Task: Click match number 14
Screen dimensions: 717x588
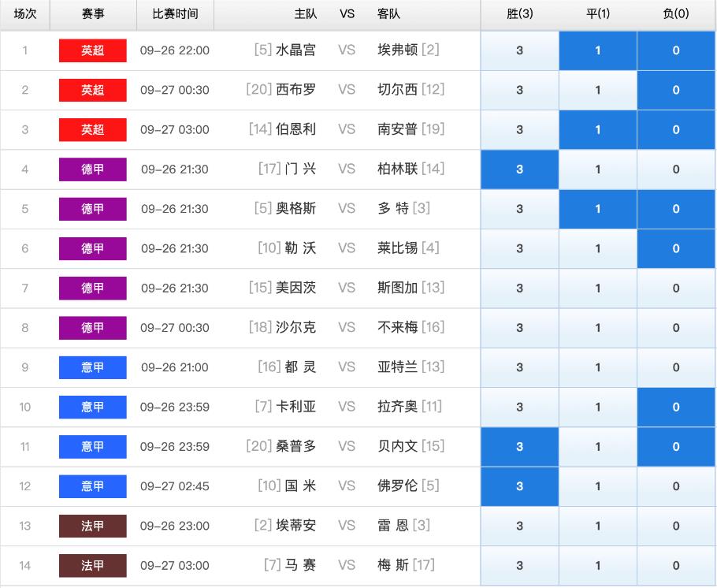Action: coord(24,566)
